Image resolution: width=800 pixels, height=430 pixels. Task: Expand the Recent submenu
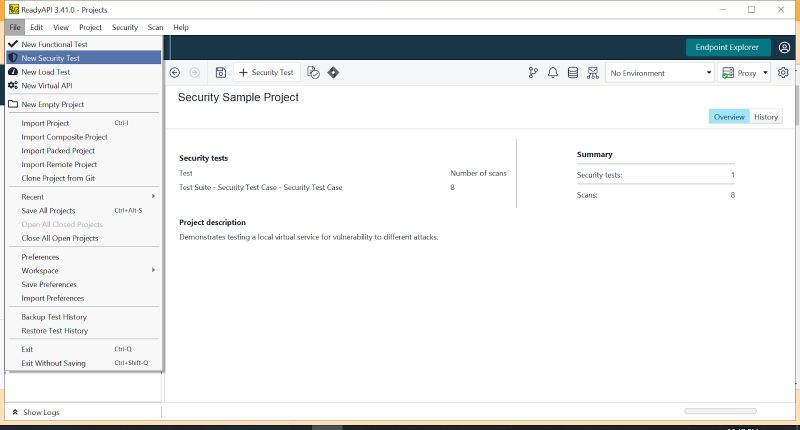pos(83,196)
